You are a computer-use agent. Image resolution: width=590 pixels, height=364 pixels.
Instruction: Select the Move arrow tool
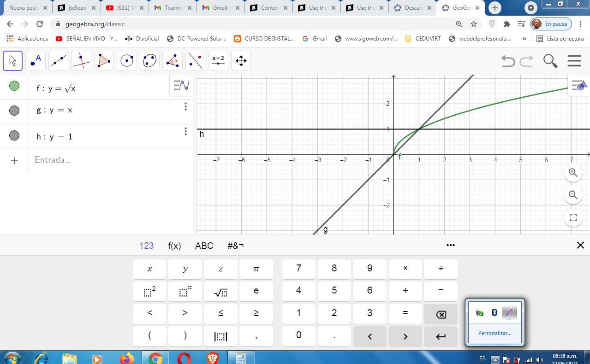coord(12,61)
